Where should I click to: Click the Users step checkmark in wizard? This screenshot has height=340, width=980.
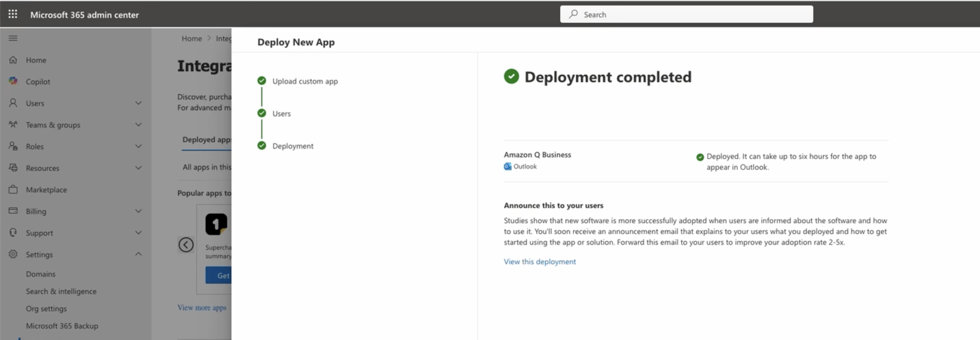262,113
